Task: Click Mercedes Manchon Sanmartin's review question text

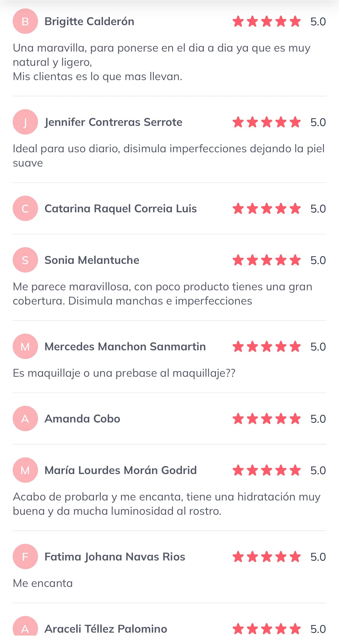Action: (x=124, y=373)
